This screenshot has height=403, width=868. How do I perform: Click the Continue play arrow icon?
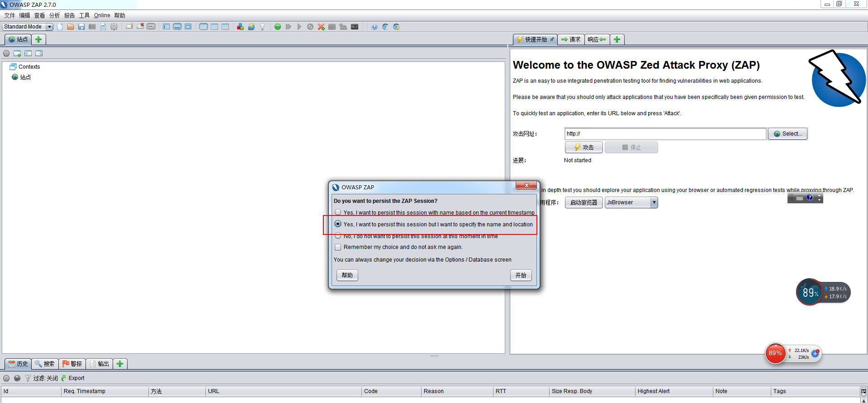point(299,27)
